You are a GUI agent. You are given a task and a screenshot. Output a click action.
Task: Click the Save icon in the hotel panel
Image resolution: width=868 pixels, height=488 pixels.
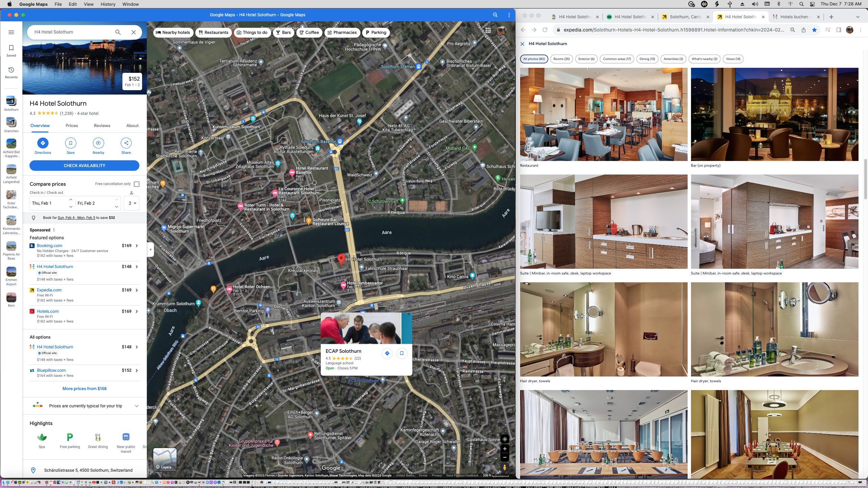[71, 143]
